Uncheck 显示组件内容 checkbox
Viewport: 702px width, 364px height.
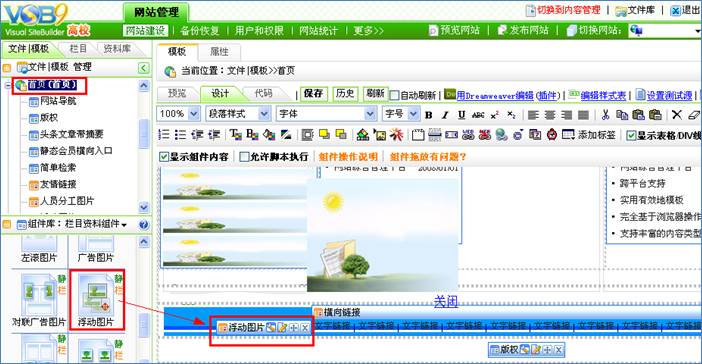pos(164,157)
